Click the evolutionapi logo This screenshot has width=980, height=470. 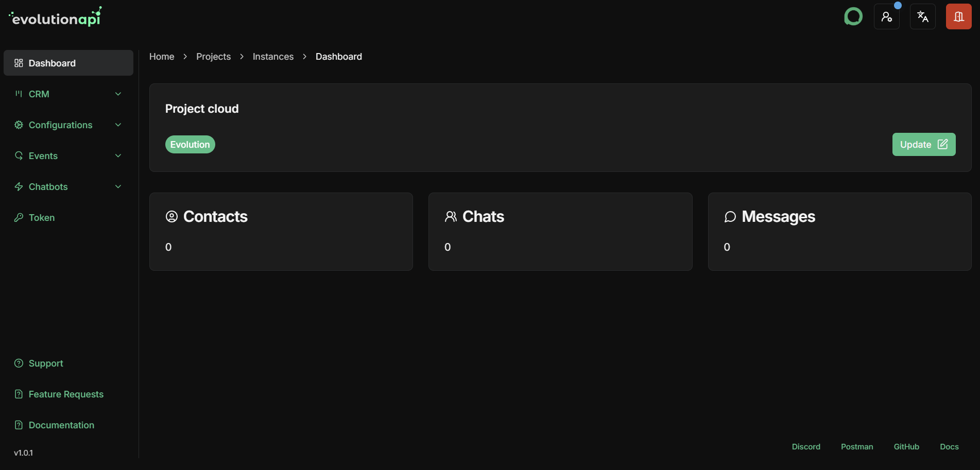tap(54, 16)
